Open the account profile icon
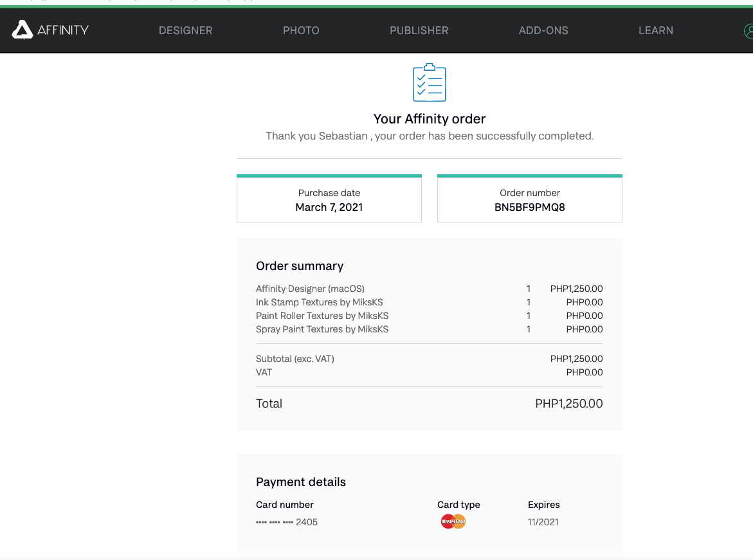The image size is (753, 560). click(748, 31)
